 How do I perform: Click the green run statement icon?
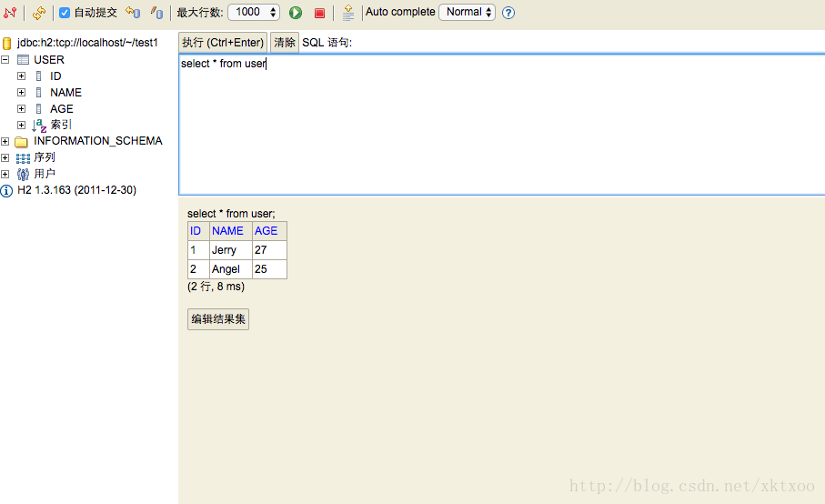(x=296, y=13)
